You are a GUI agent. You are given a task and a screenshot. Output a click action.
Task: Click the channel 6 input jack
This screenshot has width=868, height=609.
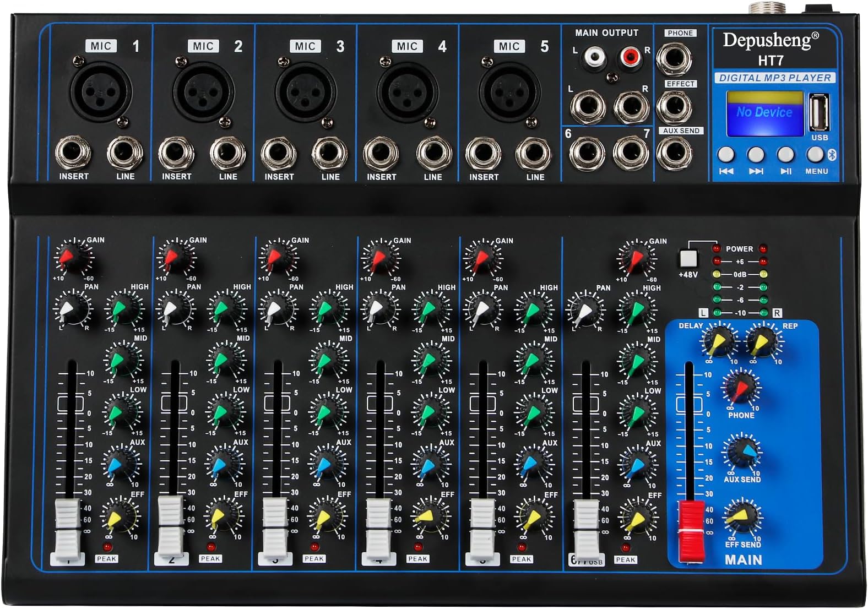pyautogui.click(x=587, y=154)
